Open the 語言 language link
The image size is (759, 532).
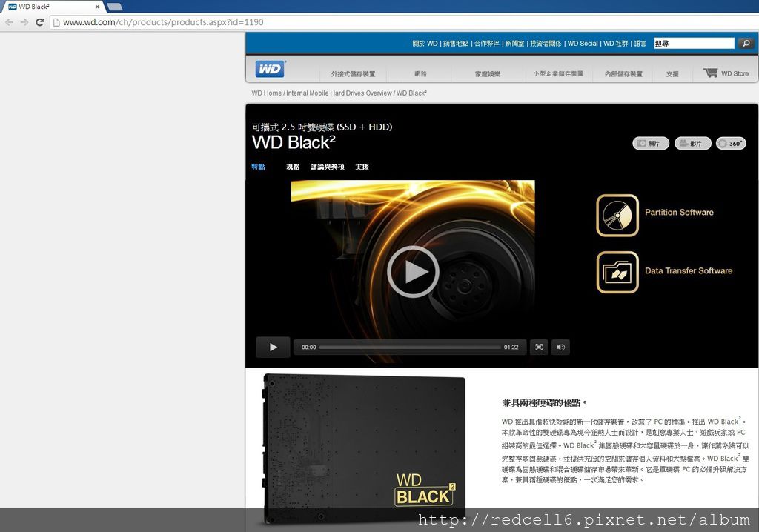[x=640, y=44]
